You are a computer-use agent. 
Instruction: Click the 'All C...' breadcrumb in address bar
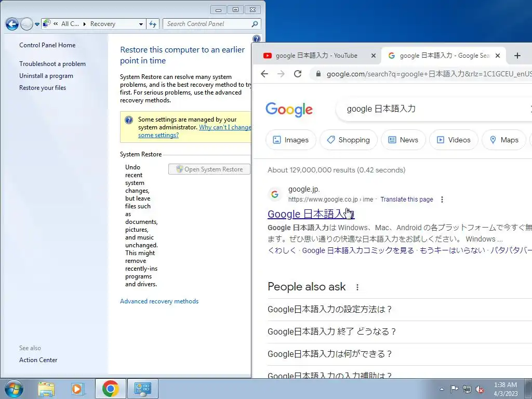[70, 24]
